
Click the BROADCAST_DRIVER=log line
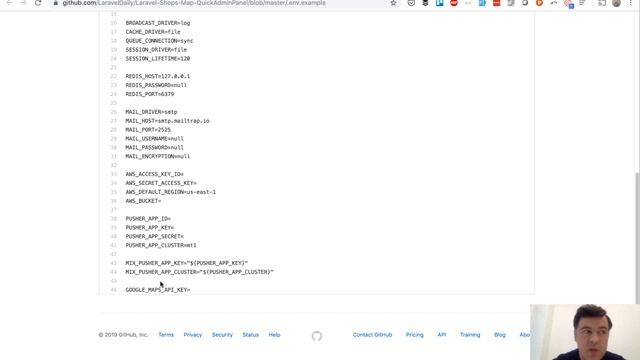click(158, 23)
